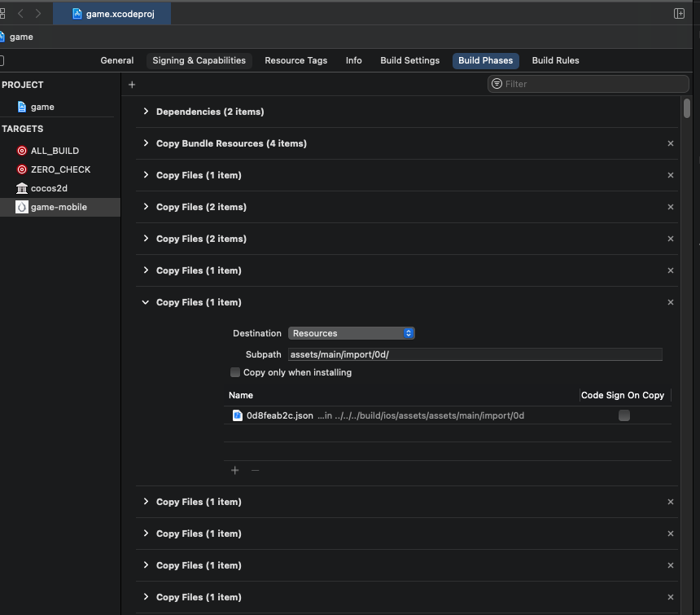Open the Resource Tags tab

click(x=296, y=60)
